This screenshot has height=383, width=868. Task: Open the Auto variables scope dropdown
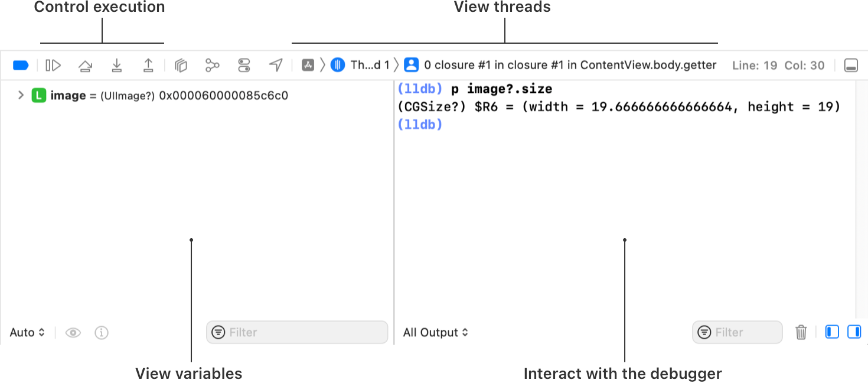27,332
